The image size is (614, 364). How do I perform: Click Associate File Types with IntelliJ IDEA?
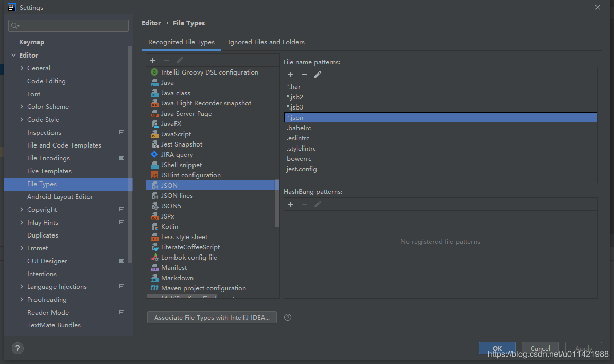[212, 317]
